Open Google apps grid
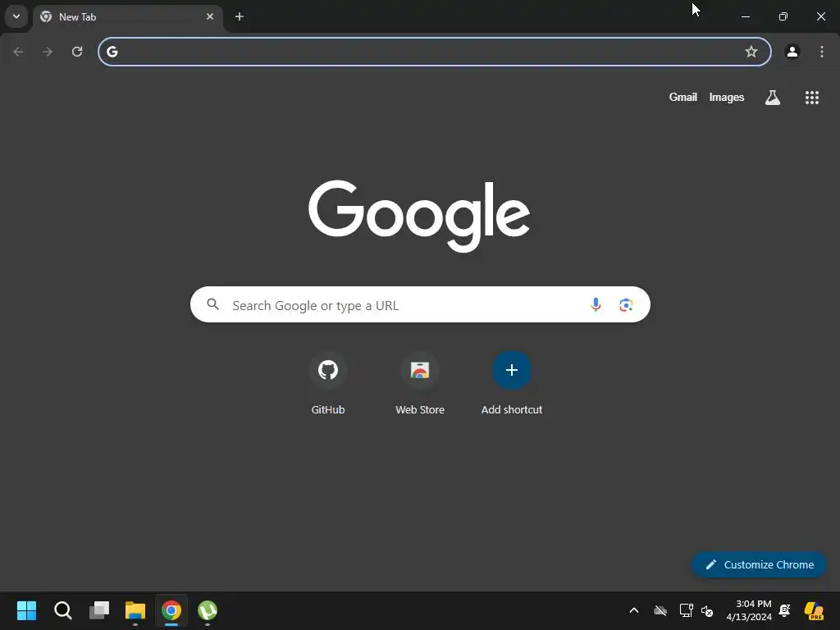 tap(812, 98)
